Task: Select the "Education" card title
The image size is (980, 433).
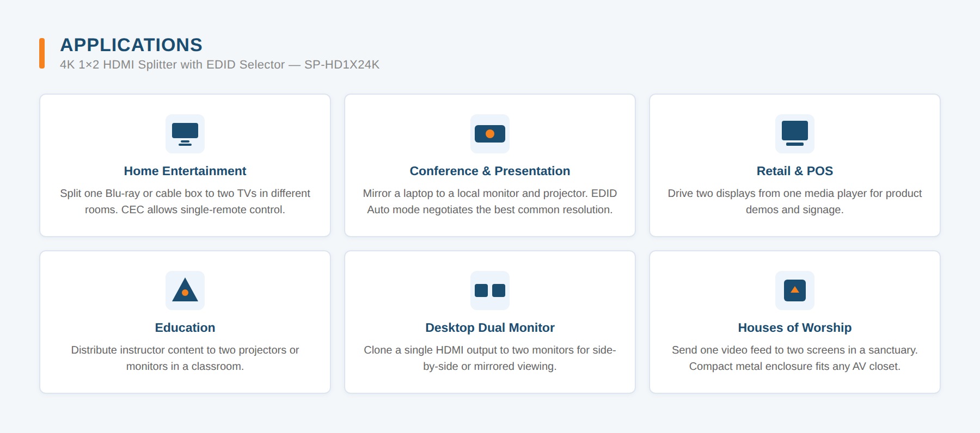Action: [x=185, y=327]
